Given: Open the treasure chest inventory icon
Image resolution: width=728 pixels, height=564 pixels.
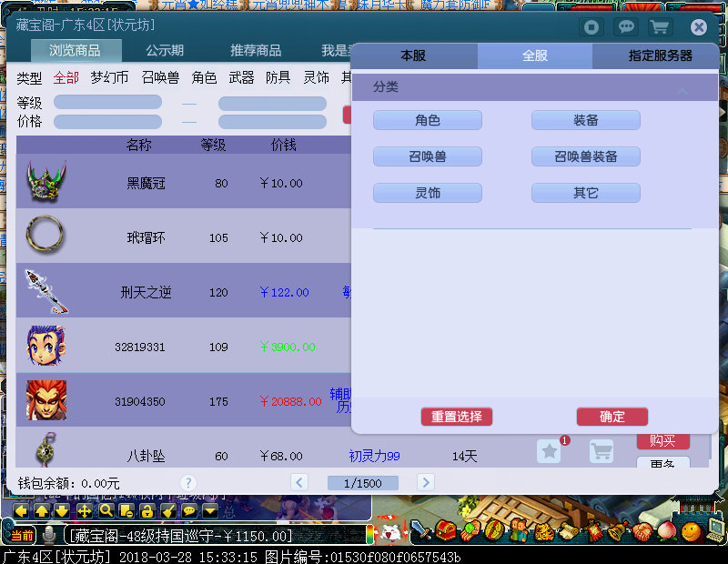Looking at the screenshot, I should 446,529.
